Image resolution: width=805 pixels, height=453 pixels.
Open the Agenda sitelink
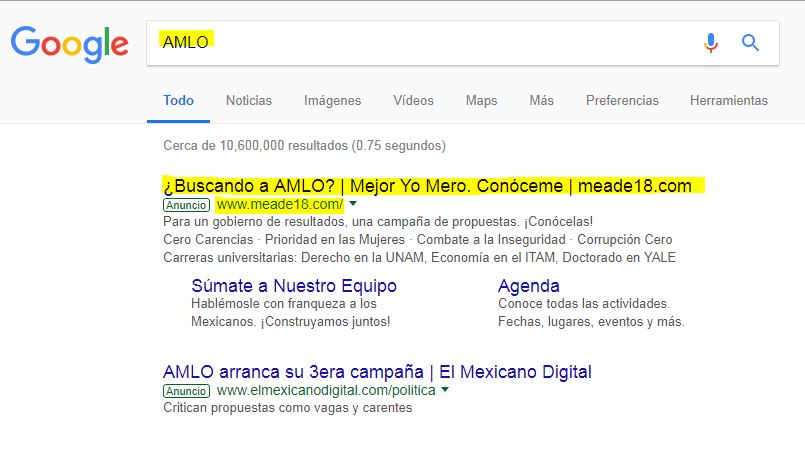coord(528,286)
